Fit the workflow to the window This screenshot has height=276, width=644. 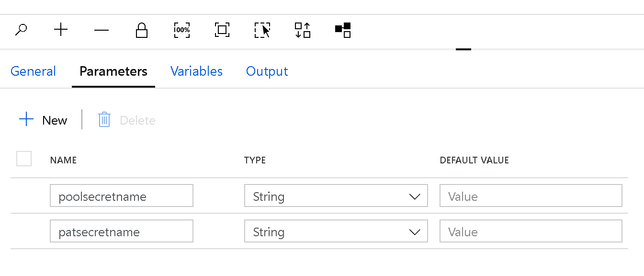pyautogui.click(x=222, y=30)
